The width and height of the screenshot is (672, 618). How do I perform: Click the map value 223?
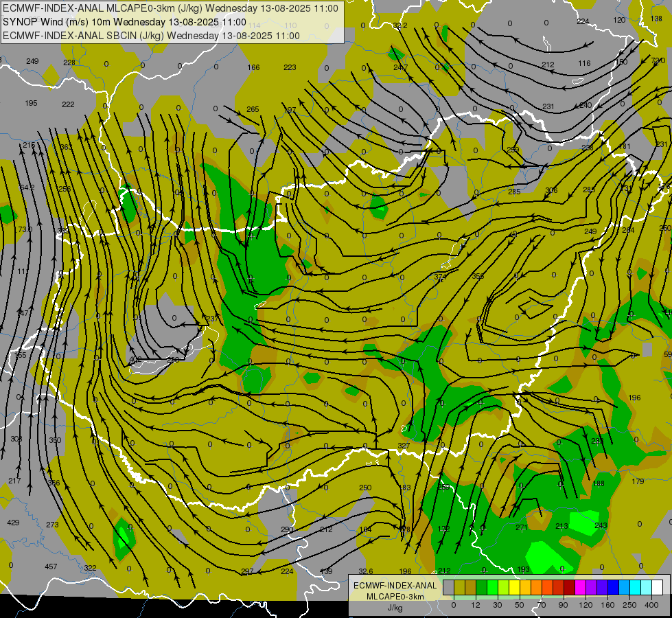click(290, 67)
